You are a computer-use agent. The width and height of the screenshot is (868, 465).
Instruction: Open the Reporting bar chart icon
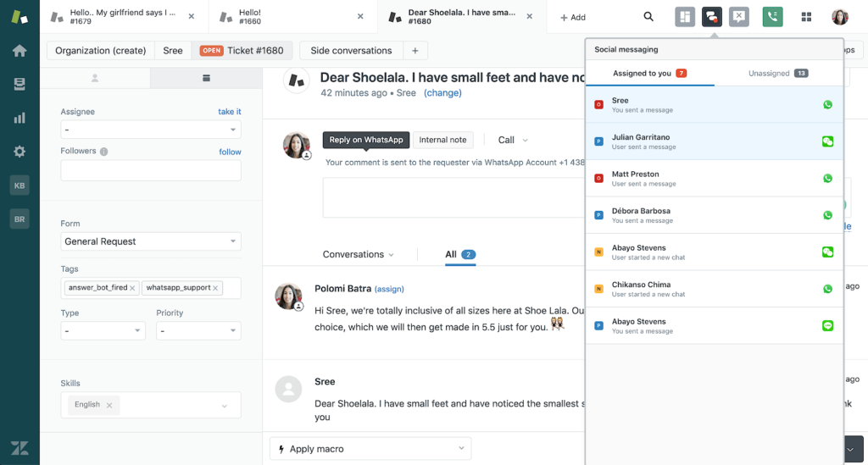[19, 118]
